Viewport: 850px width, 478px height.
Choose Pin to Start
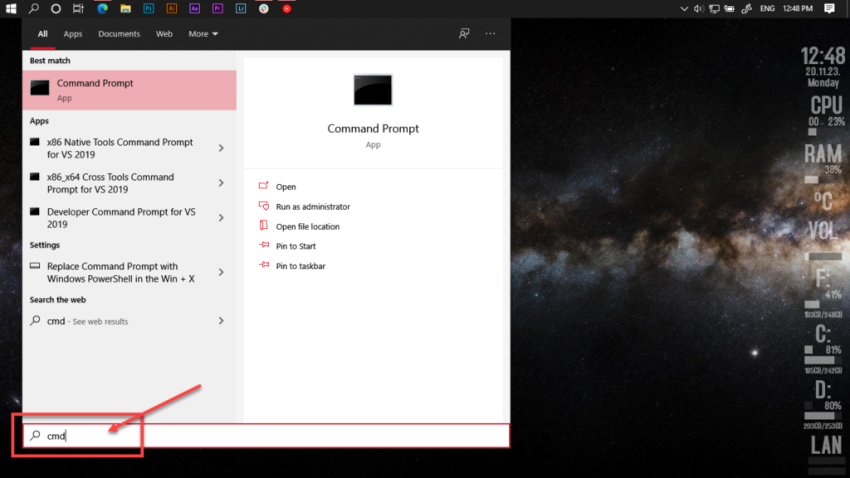[x=295, y=246]
